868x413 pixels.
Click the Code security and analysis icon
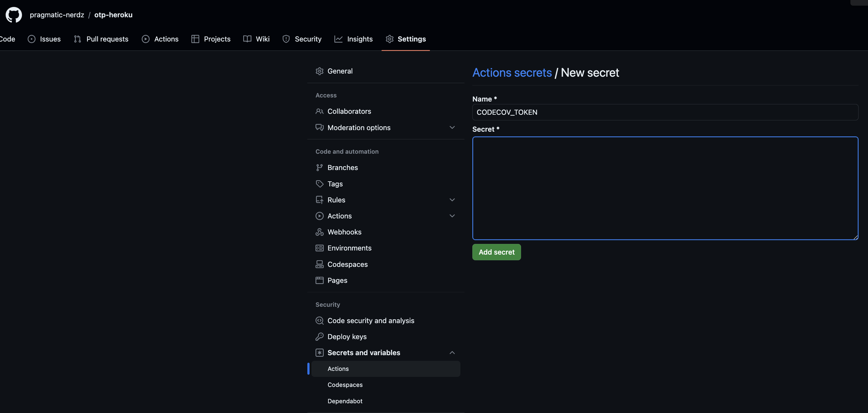point(319,320)
